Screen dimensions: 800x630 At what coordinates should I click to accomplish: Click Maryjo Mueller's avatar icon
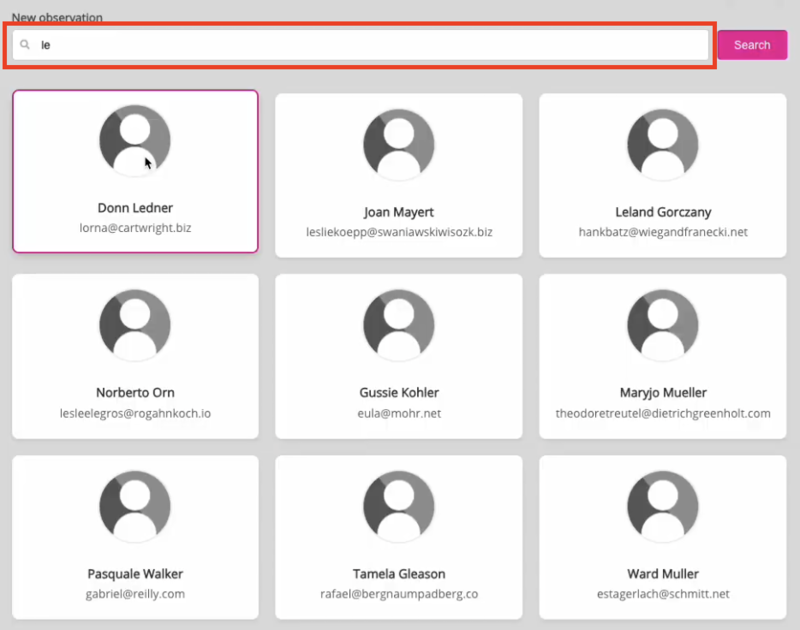(x=662, y=324)
